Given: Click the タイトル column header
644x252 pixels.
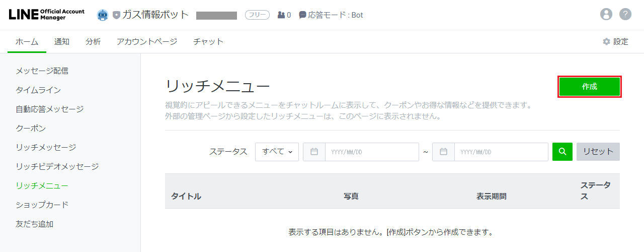Looking at the screenshot, I should 186,197.
